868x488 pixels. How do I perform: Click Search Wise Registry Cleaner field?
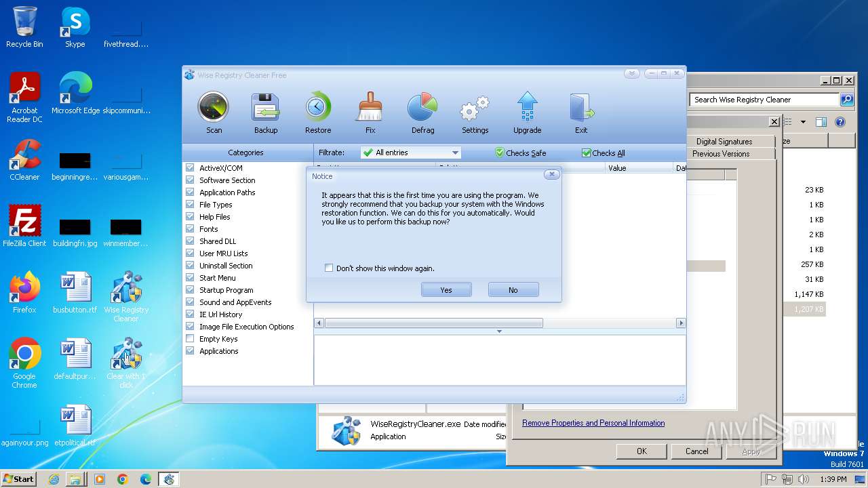click(764, 100)
